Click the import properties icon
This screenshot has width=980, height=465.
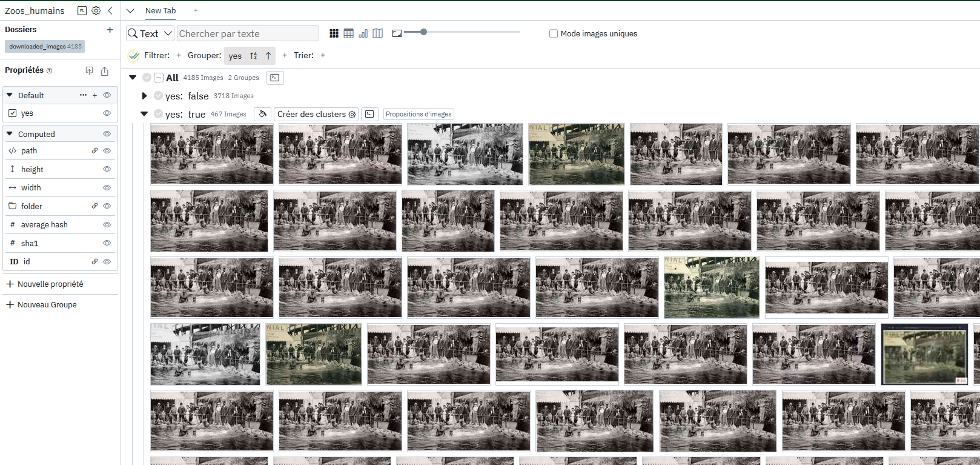click(90, 71)
